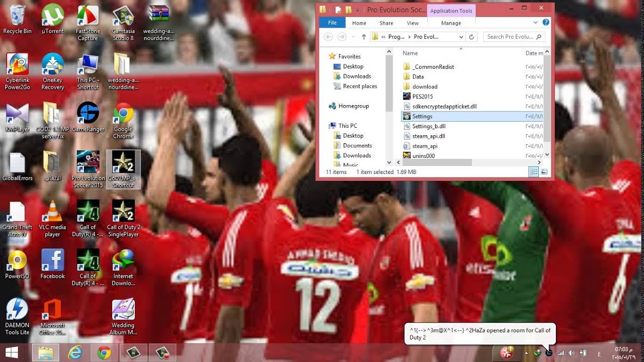Open the Manage ribbon tab
The width and height of the screenshot is (644, 362).
click(451, 23)
